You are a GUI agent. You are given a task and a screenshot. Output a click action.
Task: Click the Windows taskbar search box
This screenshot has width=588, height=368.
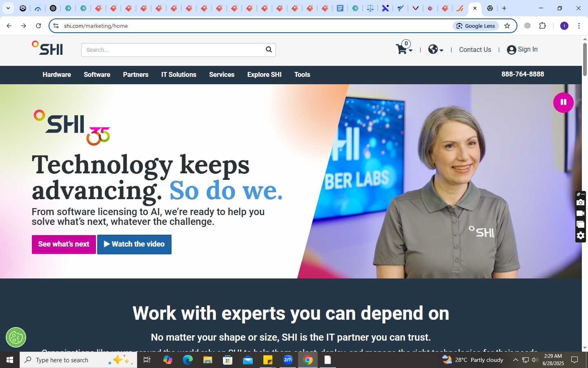coord(78,360)
